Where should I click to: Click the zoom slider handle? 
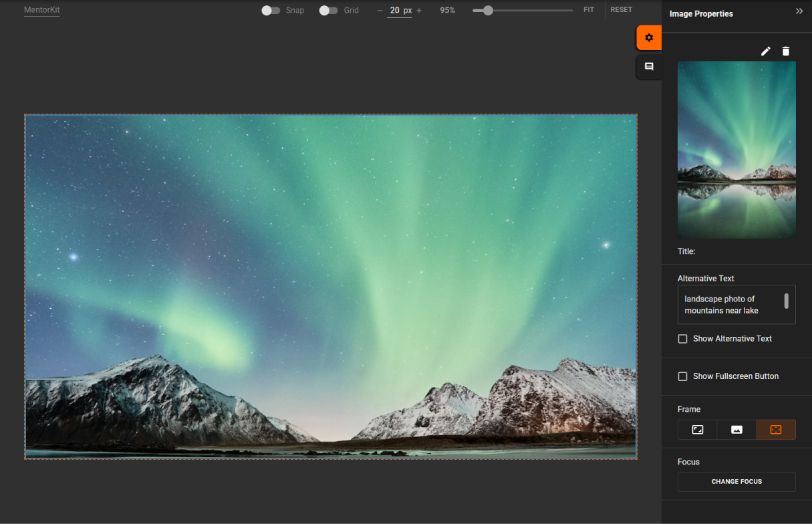(488, 10)
